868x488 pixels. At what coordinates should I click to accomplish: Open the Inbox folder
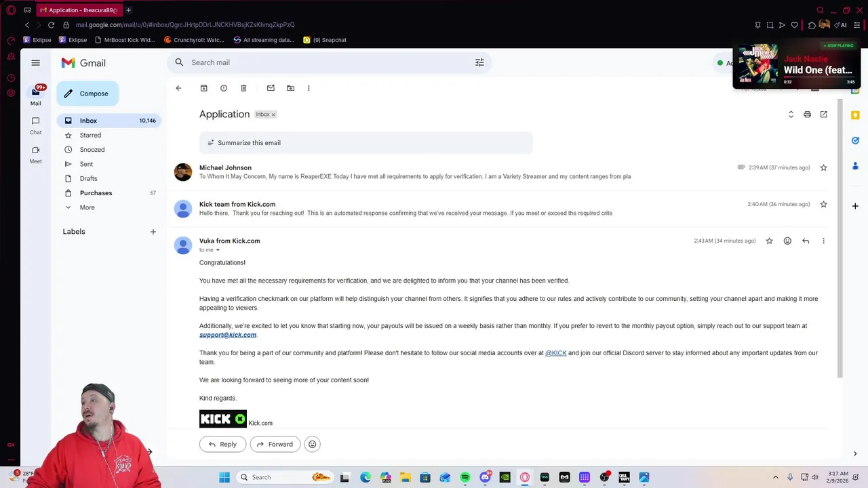pyautogui.click(x=109, y=121)
